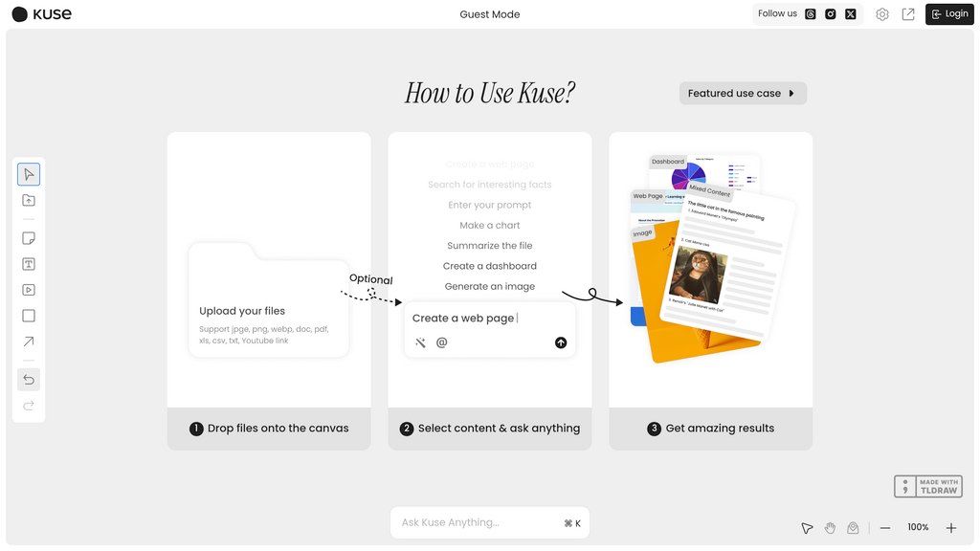Click the undo button in toolbar
Viewport: 980px width, 551px height.
click(29, 379)
